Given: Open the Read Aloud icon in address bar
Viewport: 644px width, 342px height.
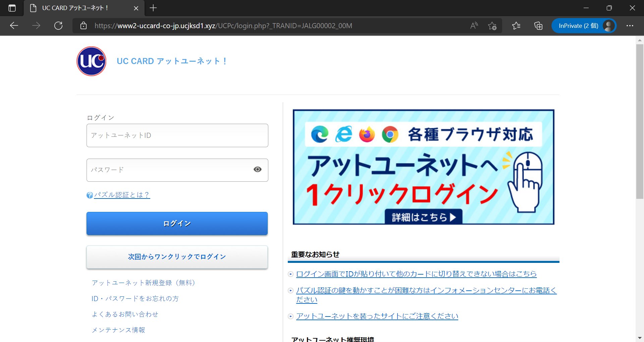Looking at the screenshot, I should [x=474, y=26].
